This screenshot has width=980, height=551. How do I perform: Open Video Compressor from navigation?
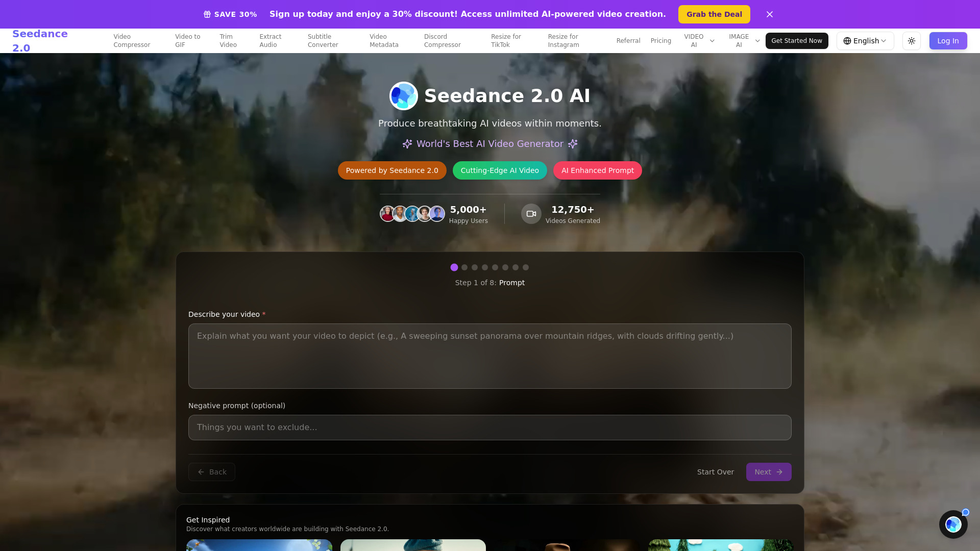click(x=132, y=41)
